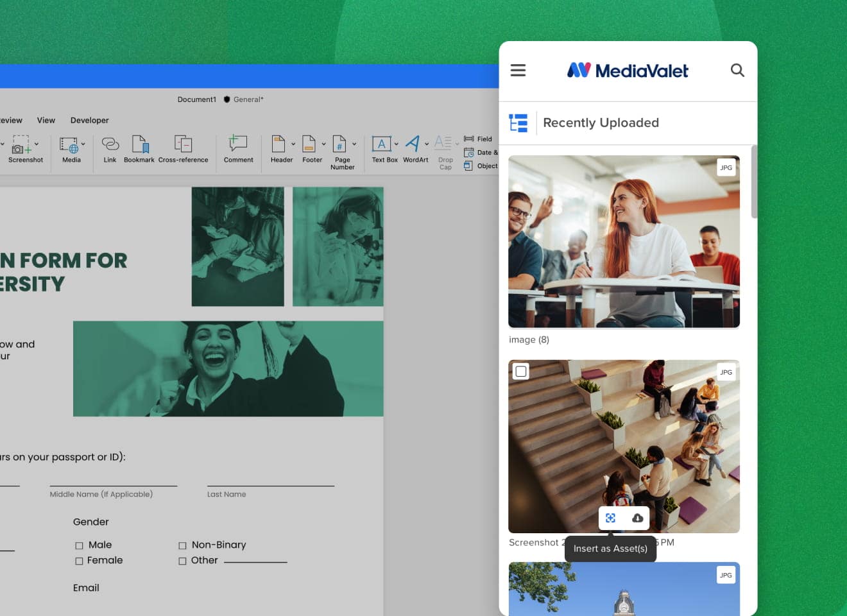Image resolution: width=847 pixels, height=616 pixels.
Task: Click the MediaValet logo
Action: tap(628, 70)
